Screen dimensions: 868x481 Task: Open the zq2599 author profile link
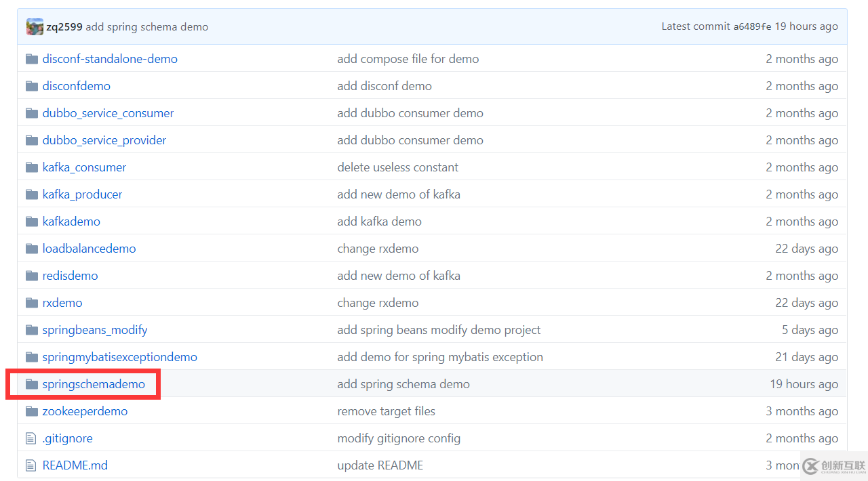[64, 27]
